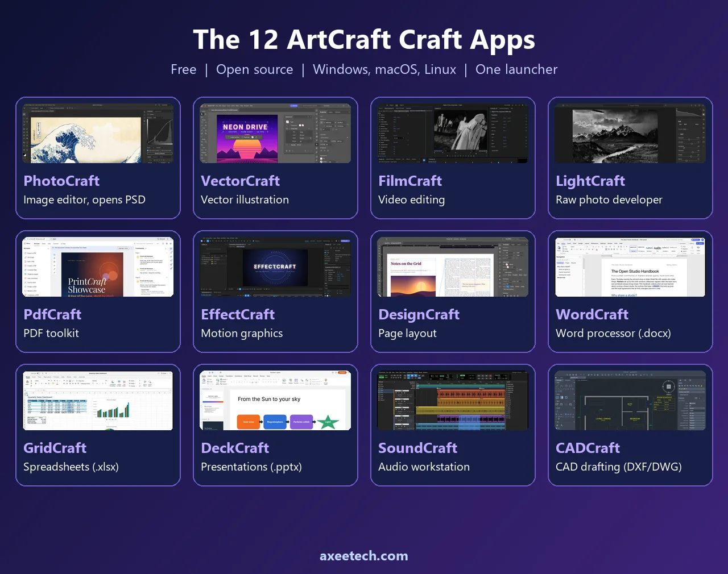Screen dimensions: 728x574
Task: Click the text "Spreadsheets (.xlsx)"
Action: click(x=71, y=467)
